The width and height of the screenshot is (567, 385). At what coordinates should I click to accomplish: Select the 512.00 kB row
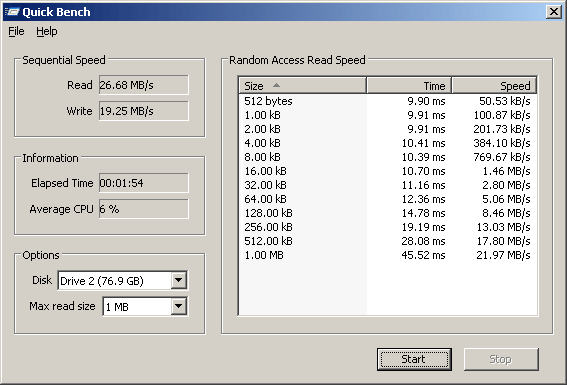(388, 241)
